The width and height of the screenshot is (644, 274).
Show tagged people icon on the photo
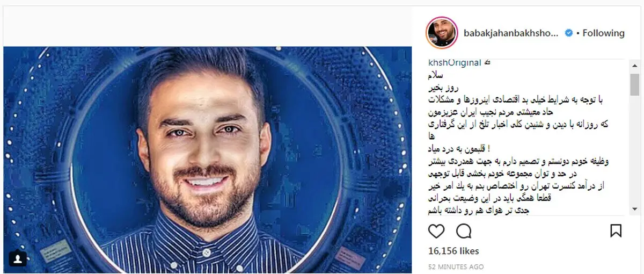tap(18, 259)
